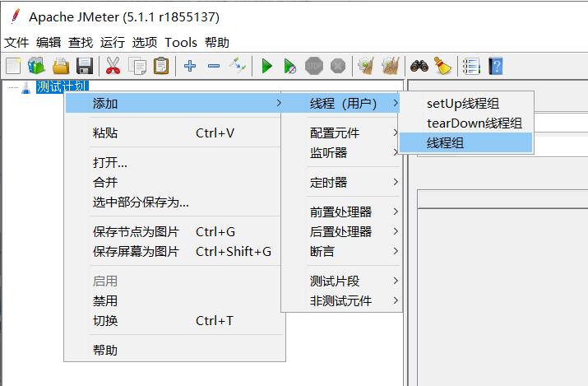Screen dimensions: 588x386
Task: Open the Templates icon in toolbar
Action: pyautogui.click(x=36, y=67)
